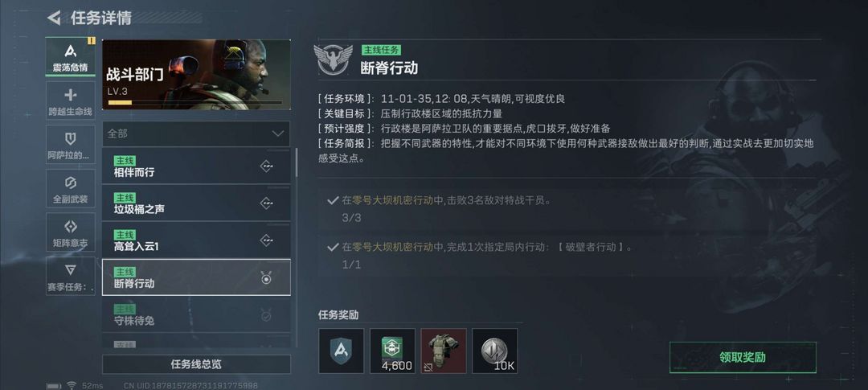Click the medal icon on 断脊行动

266,277
